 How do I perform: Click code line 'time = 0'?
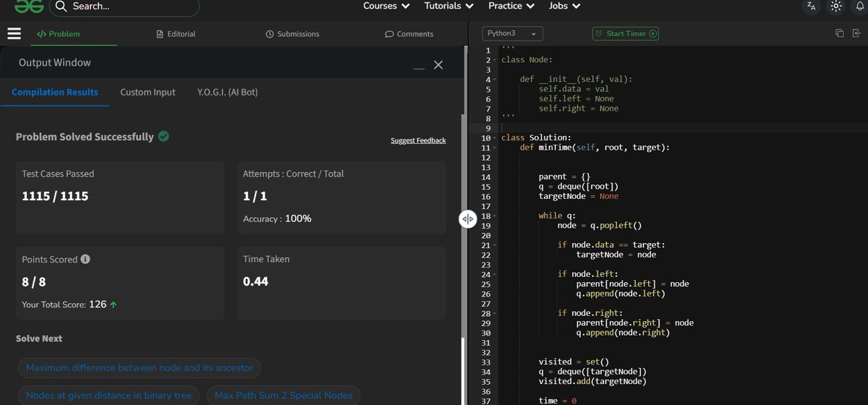tap(557, 401)
